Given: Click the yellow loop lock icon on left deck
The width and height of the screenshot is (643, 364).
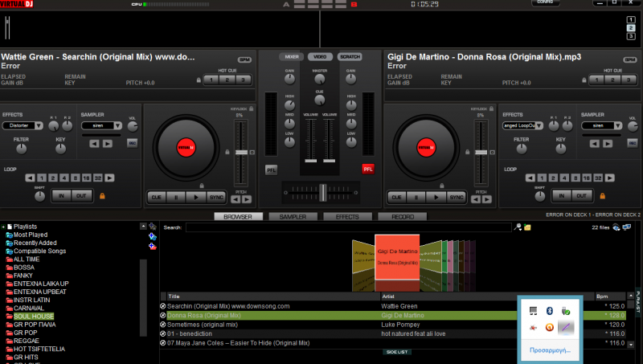Looking at the screenshot, I should click(x=102, y=196).
